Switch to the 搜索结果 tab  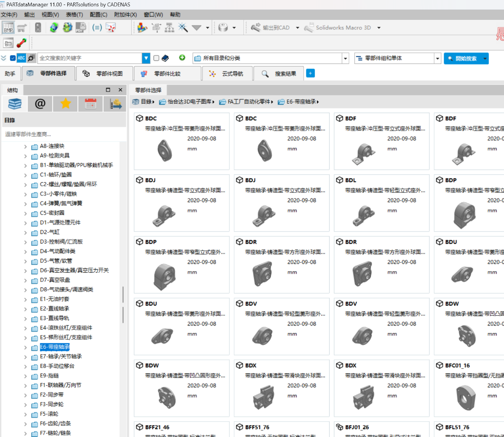pyautogui.click(x=279, y=73)
